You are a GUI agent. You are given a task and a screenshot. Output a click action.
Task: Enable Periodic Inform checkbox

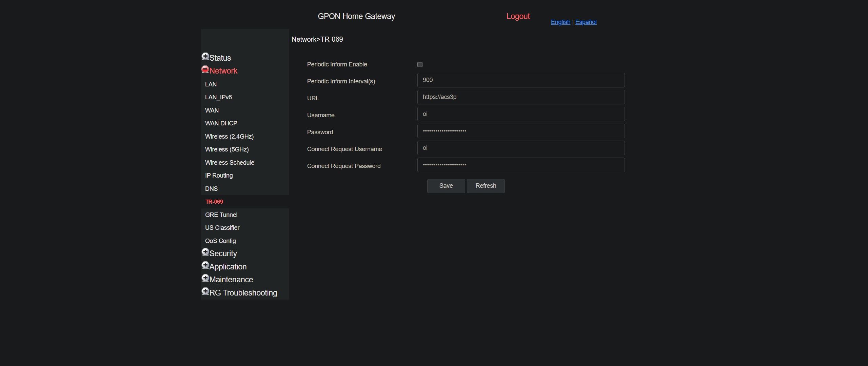[420, 64]
